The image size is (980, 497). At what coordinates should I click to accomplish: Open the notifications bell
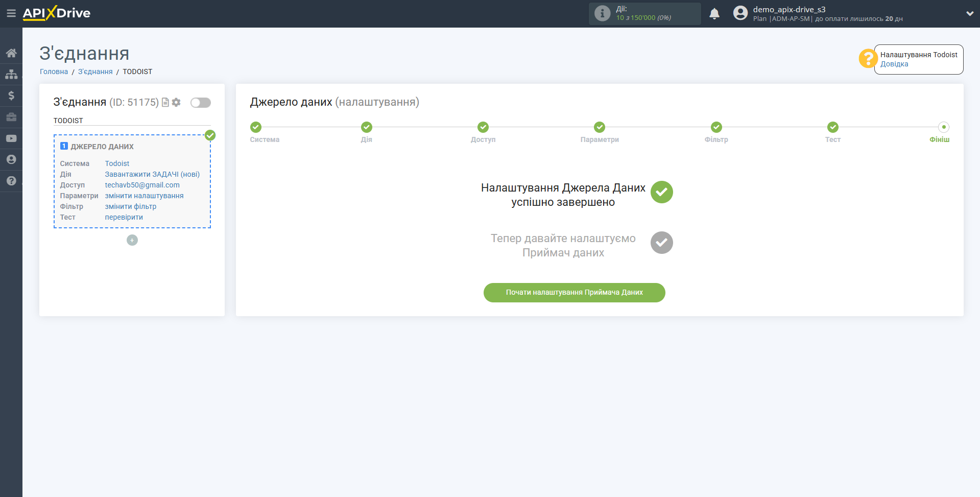pyautogui.click(x=714, y=14)
